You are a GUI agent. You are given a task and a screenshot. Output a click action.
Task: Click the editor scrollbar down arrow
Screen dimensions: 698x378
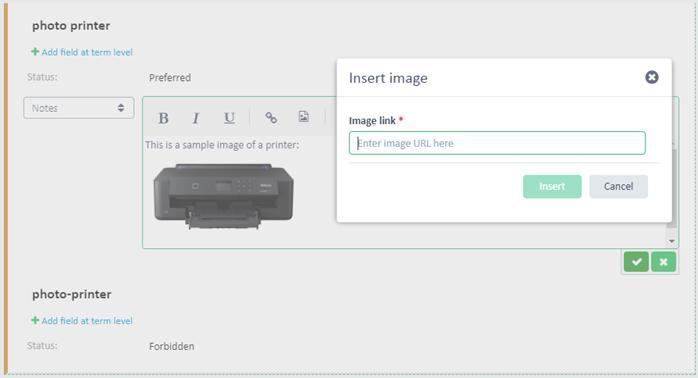click(671, 241)
